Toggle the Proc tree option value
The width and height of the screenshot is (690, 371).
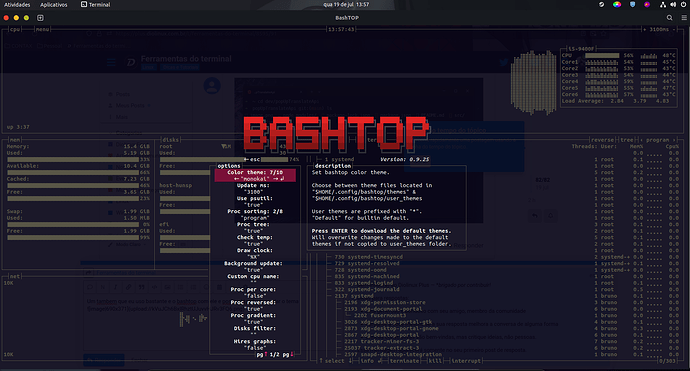[255, 231]
